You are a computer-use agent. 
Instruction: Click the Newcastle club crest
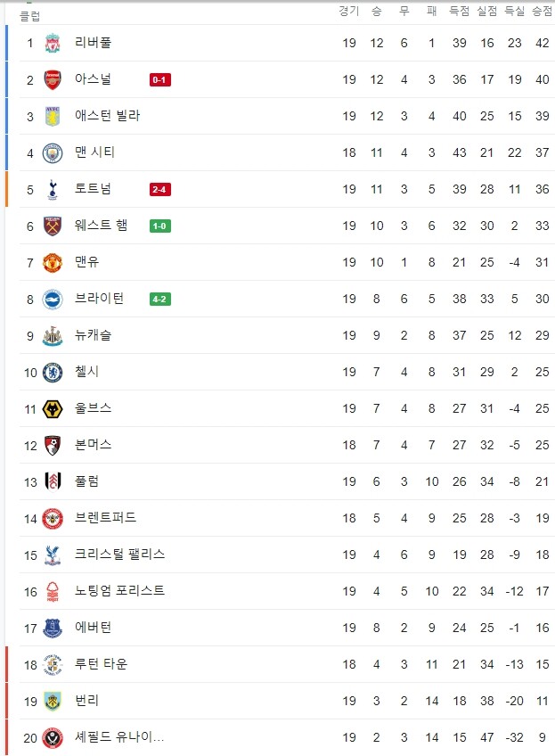click(x=53, y=336)
